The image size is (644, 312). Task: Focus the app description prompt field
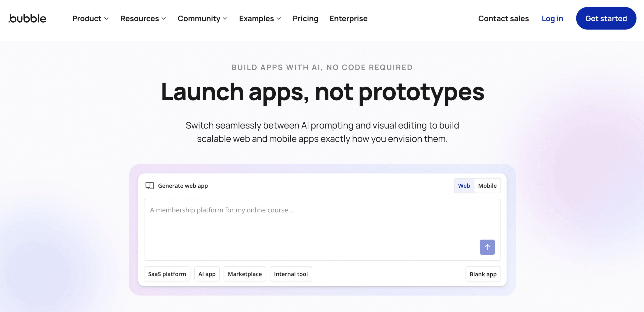point(322,229)
